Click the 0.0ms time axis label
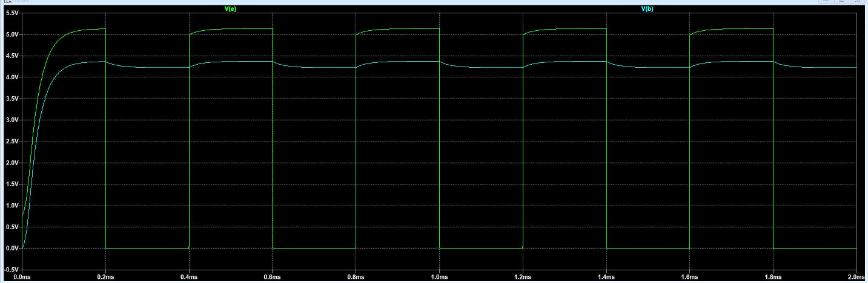 pos(22,277)
